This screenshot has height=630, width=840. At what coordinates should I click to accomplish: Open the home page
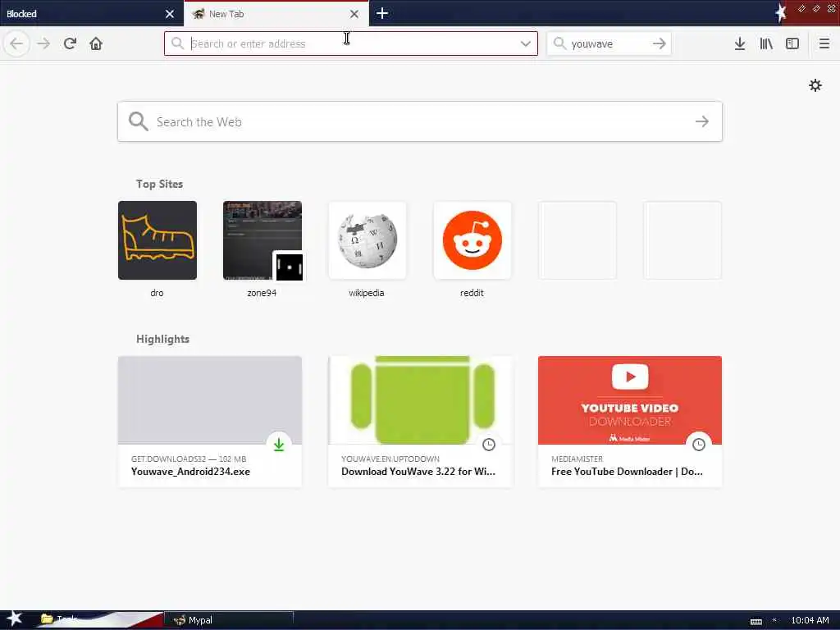coord(96,43)
